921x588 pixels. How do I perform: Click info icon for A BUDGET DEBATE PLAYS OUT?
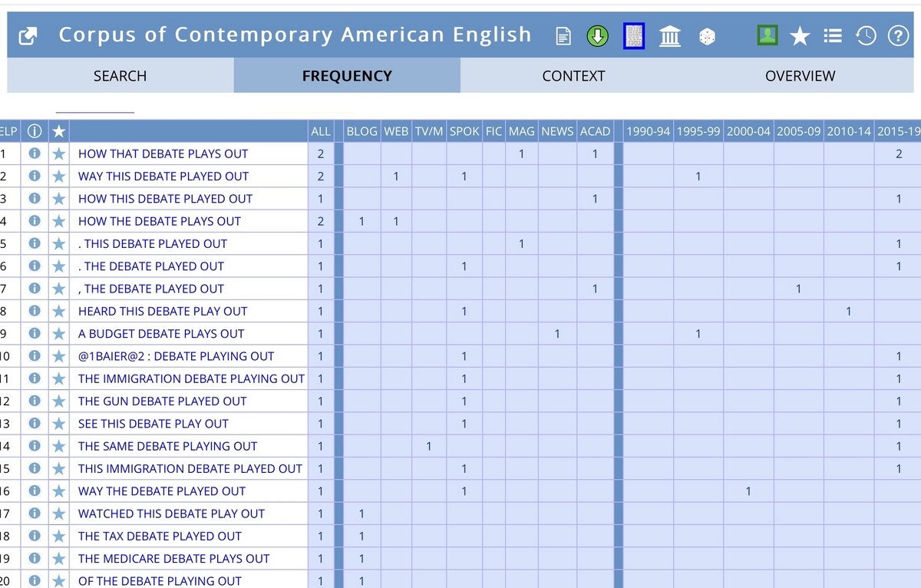pyautogui.click(x=34, y=333)
